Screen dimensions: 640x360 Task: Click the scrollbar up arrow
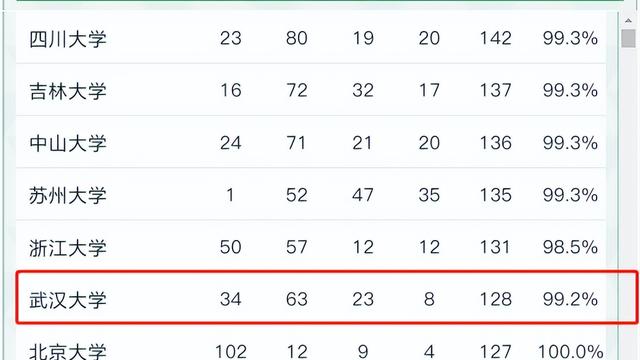pyautogui.click(x=628, y=20)
